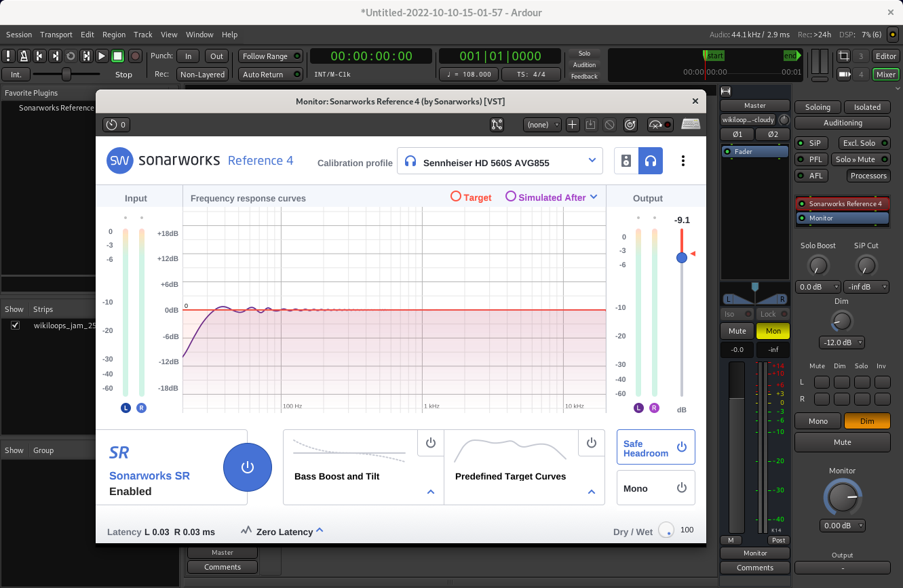Start playback with the Play button
The image size is (903, 588).
pos(102,56)
